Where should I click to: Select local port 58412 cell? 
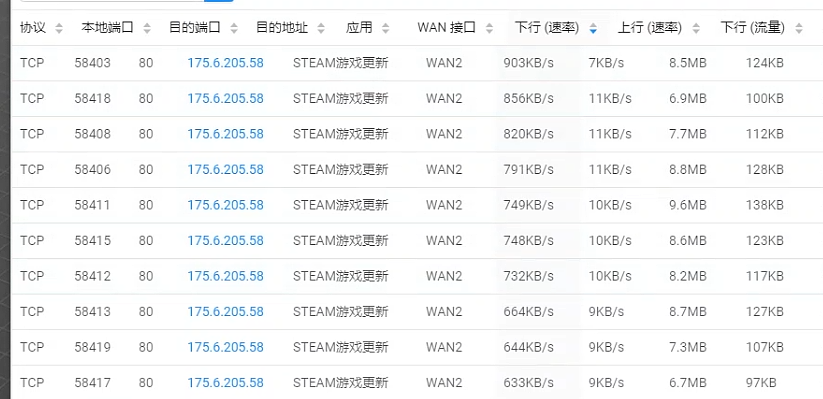[x=92, y=276]
